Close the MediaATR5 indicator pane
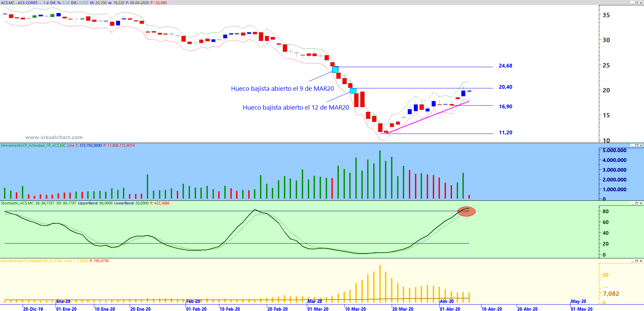This screenshot has width=644, height=311. pos(641,261)
